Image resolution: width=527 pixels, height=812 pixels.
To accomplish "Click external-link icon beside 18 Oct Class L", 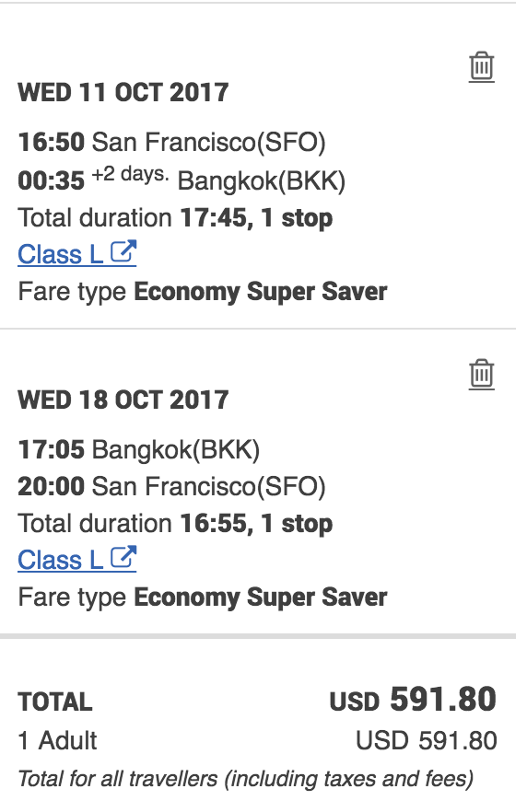I will [x=123, y=557].
